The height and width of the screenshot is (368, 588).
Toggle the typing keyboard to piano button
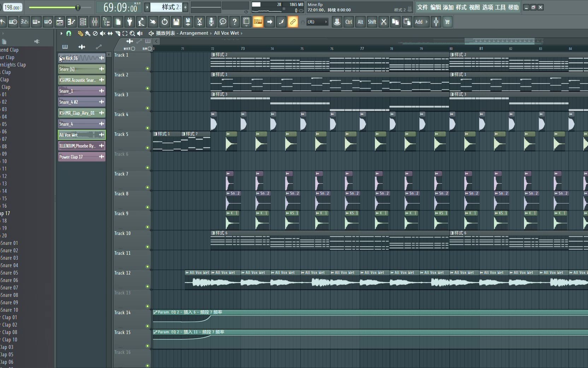[x=258, y=22]
